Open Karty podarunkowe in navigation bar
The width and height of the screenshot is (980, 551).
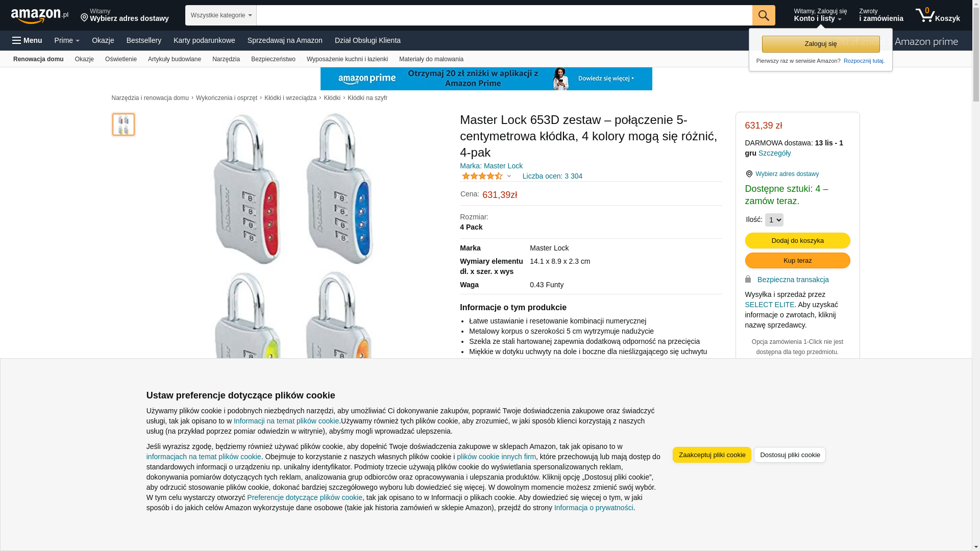click(204, 40)
